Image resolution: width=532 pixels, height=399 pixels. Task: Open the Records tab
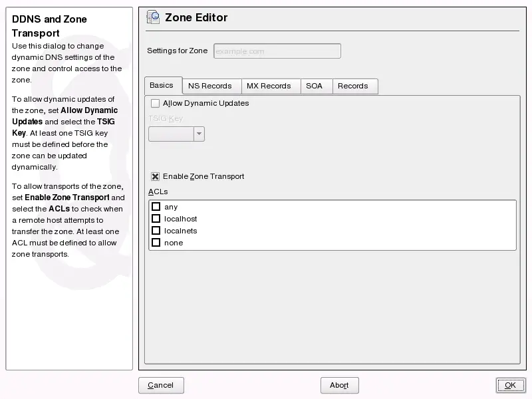[354, 86]
